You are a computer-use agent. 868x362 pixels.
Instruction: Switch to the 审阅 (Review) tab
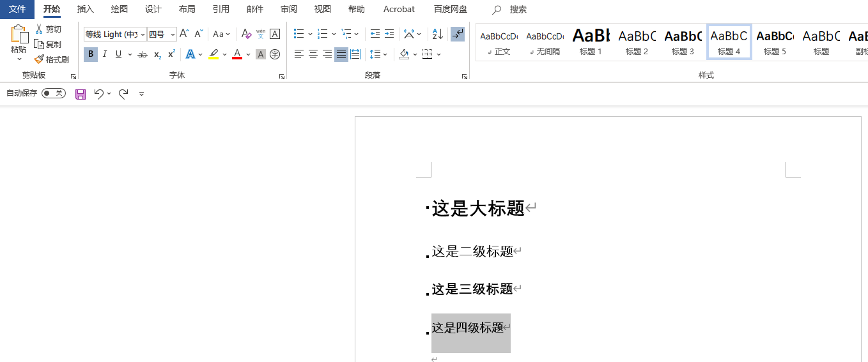[289, 10]
